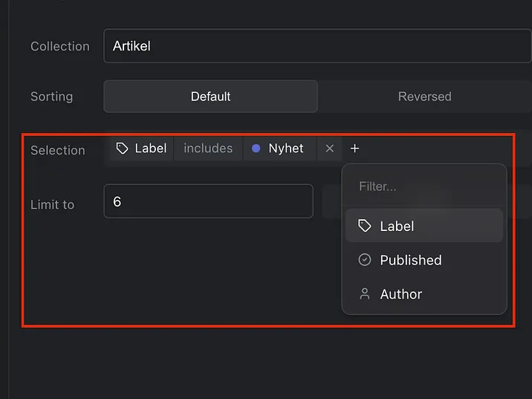Open the Collection dropdown showing Artikel
This screenshot has width=532, height=399.
(x=316, y=46)
